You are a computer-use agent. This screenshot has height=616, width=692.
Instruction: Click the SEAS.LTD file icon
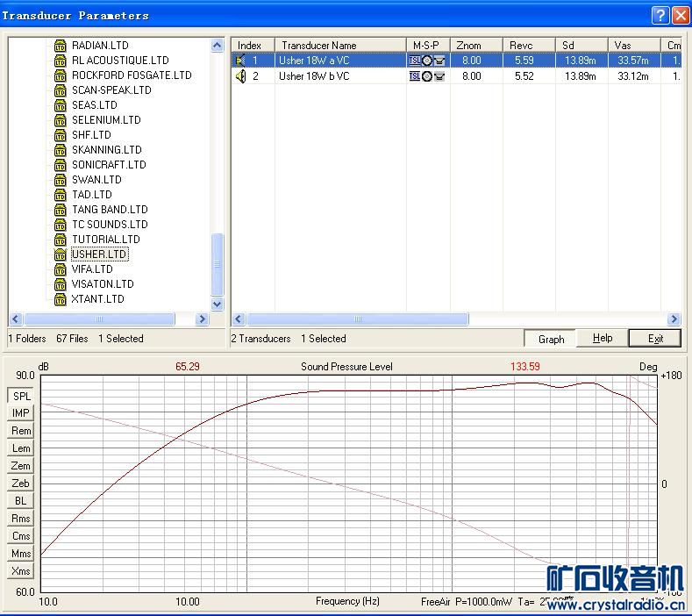coord(60,105)
